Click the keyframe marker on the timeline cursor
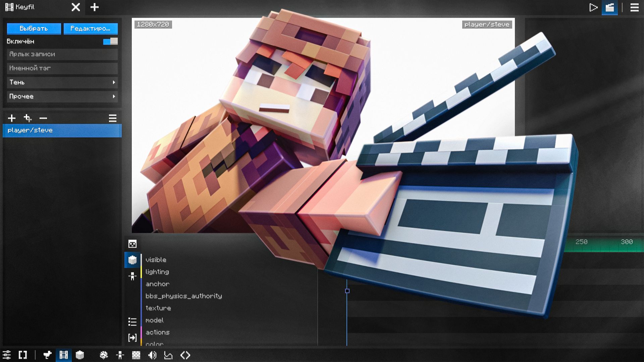This screenshot has width=644, height=362. coord(347,291)
